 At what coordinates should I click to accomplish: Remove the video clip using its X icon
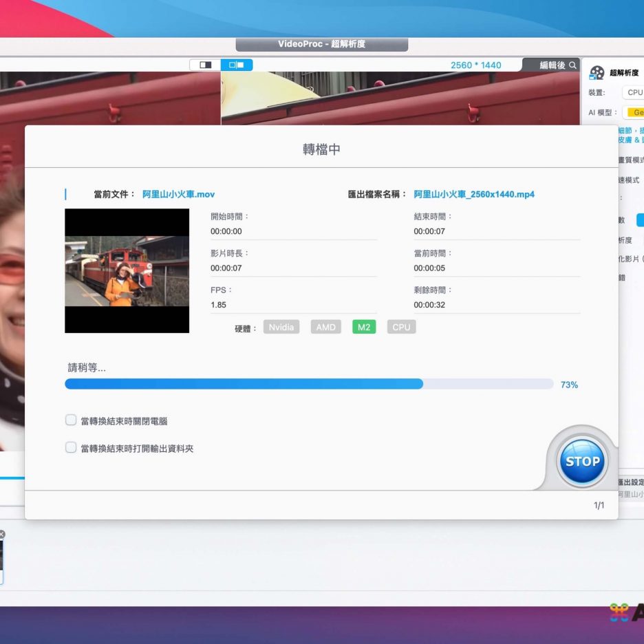[x=1, y=535]
